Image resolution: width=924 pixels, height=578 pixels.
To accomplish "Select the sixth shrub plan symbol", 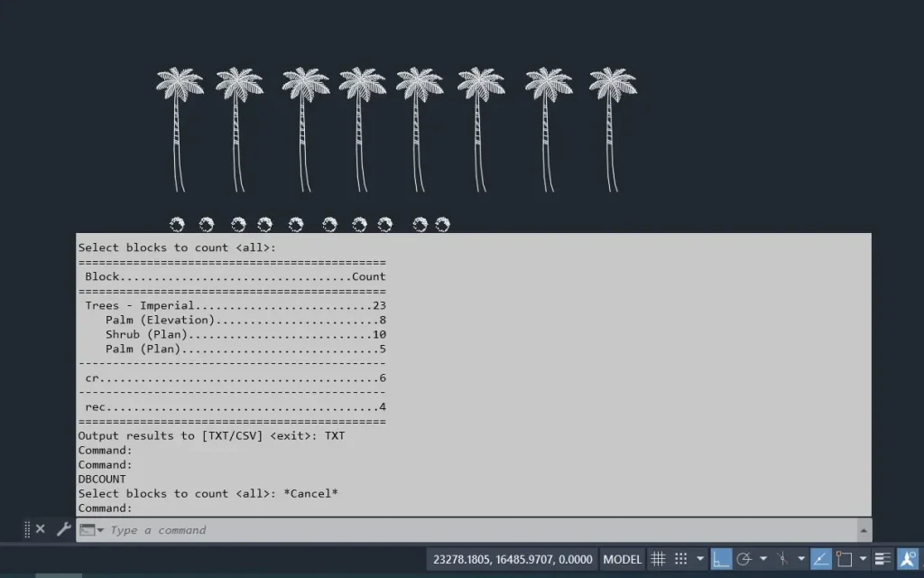I will pos(329,224).
